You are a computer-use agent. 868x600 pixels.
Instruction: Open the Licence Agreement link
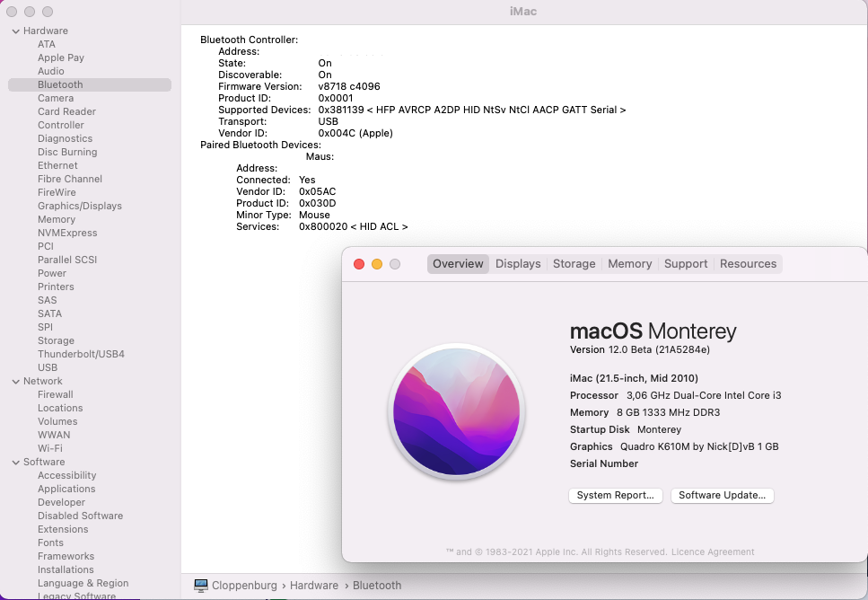click(713, 551)
